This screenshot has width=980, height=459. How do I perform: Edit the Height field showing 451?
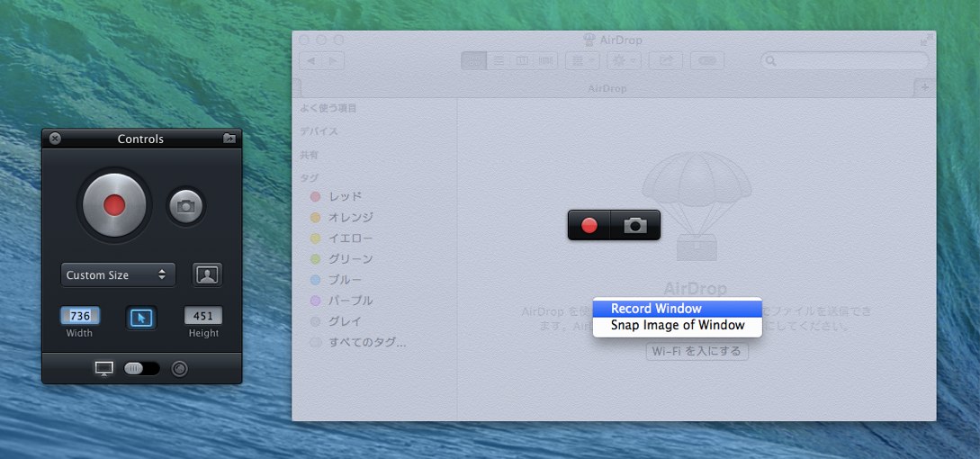click(x=203, y=316)
